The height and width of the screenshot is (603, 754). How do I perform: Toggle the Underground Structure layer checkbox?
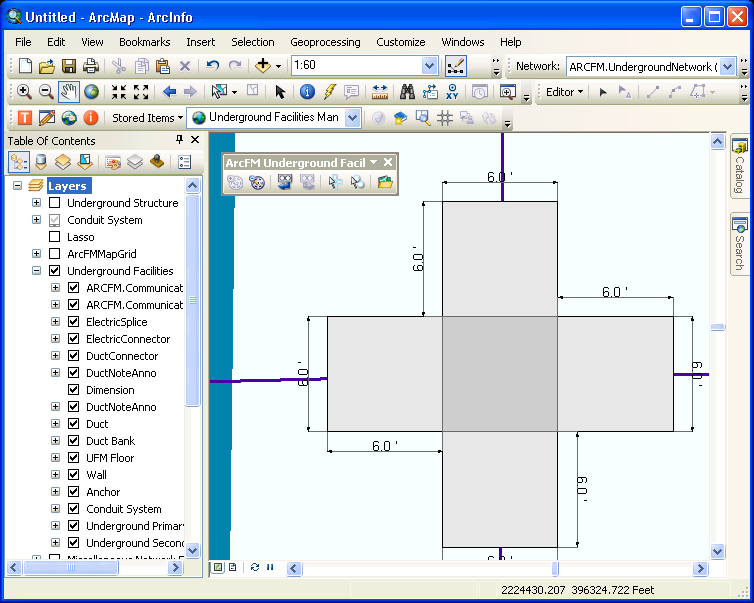coord(55,202)
